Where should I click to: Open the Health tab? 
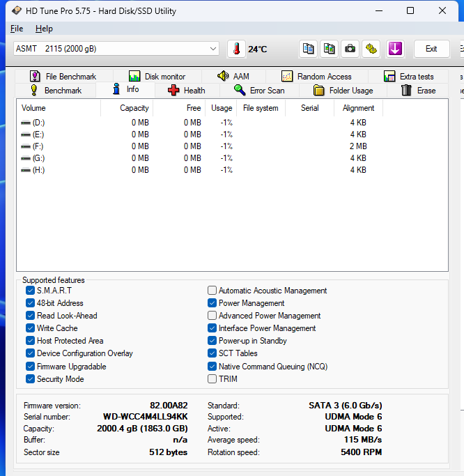coord(187,91)
